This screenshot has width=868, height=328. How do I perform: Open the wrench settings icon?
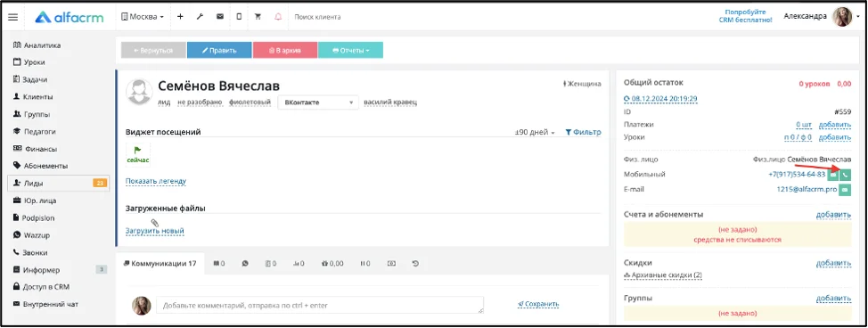(200, 17)
